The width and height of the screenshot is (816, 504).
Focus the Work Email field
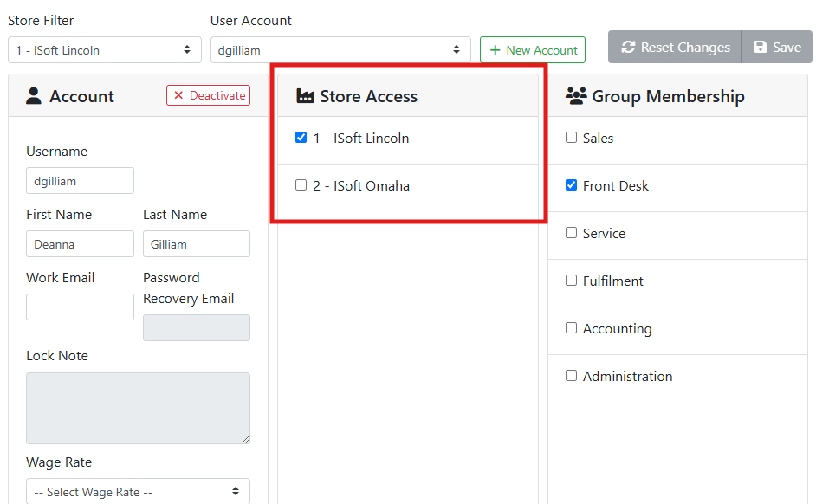click(80, 307)
